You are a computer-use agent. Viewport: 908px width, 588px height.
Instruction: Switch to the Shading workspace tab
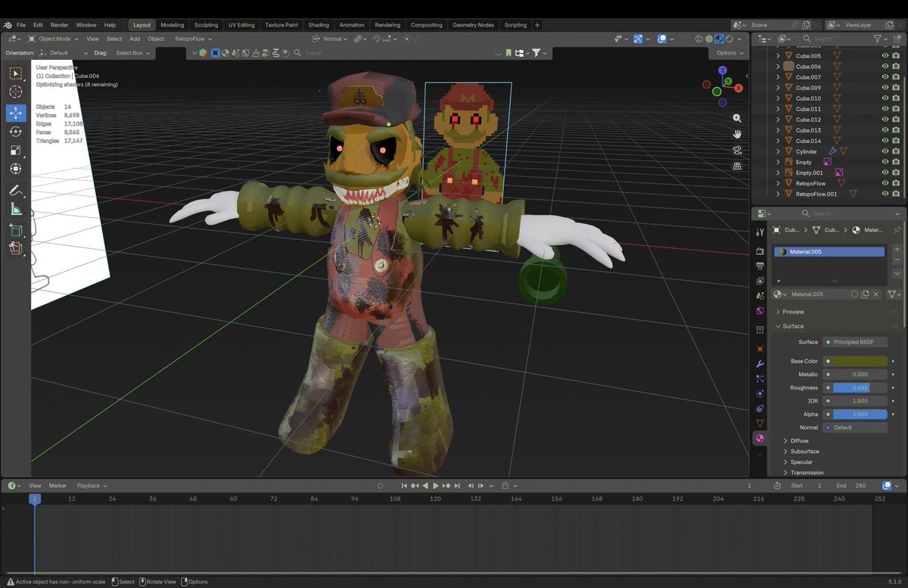coord(319,25)
